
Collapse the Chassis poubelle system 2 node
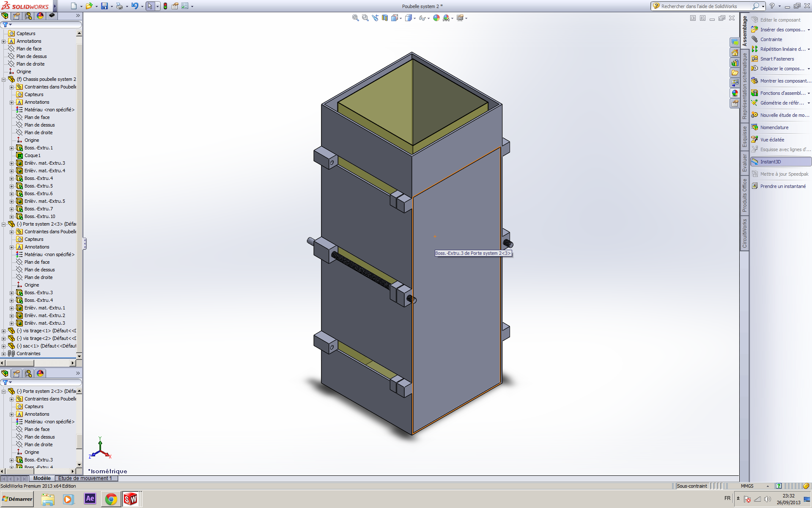click(4, 80)
